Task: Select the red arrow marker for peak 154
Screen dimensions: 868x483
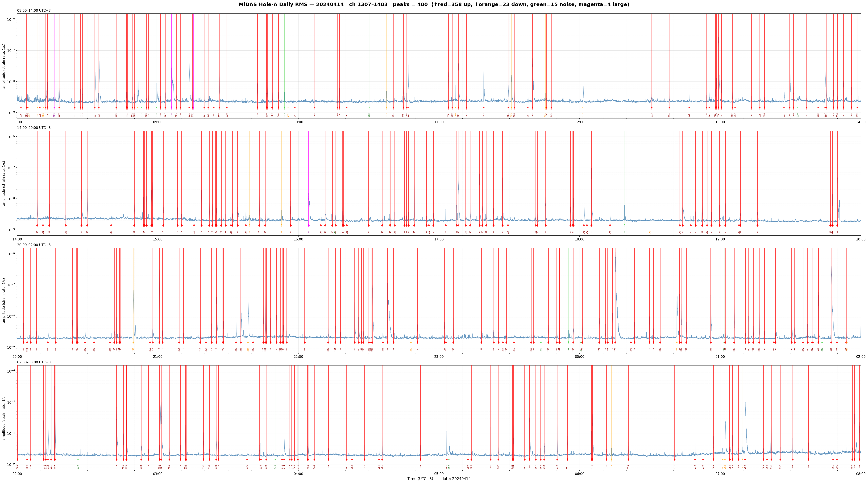Action: click(446, 225)
